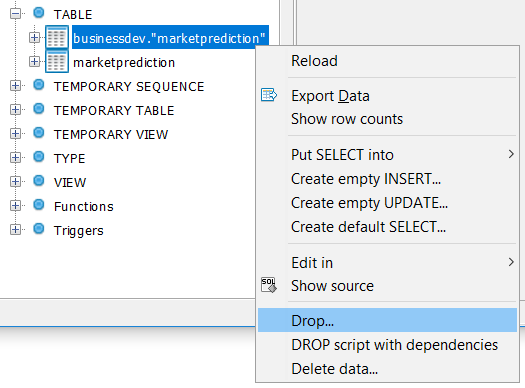Choose Create empty INSERT... entry
This screenshot has height=388, width=525.
(387, 179)
